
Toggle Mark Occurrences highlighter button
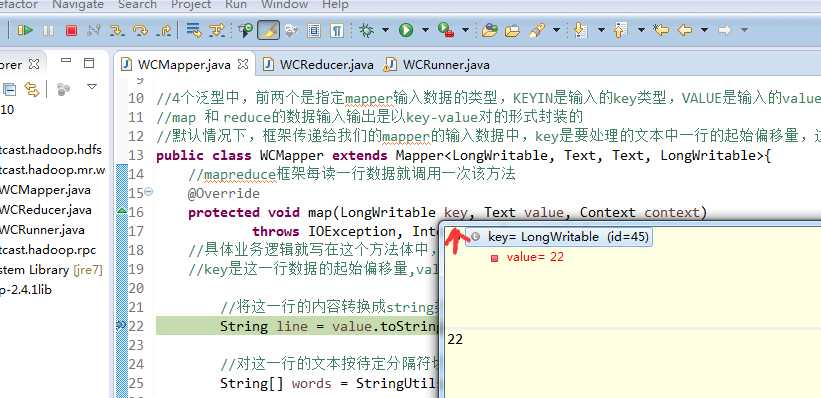[x=268, y=30]
